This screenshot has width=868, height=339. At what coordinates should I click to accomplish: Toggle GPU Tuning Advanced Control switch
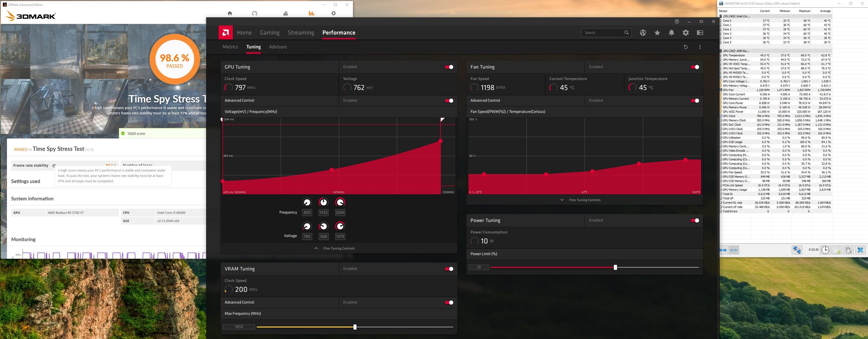(x=449, y=101)
